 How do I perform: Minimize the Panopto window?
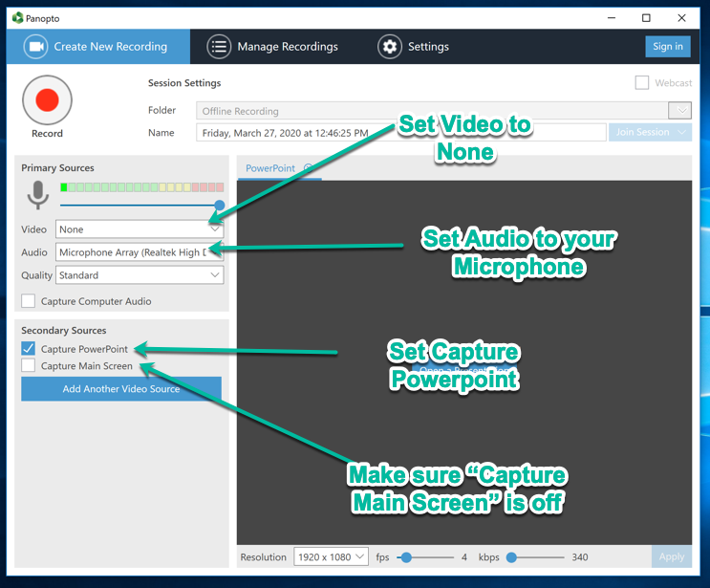point(612,18)
